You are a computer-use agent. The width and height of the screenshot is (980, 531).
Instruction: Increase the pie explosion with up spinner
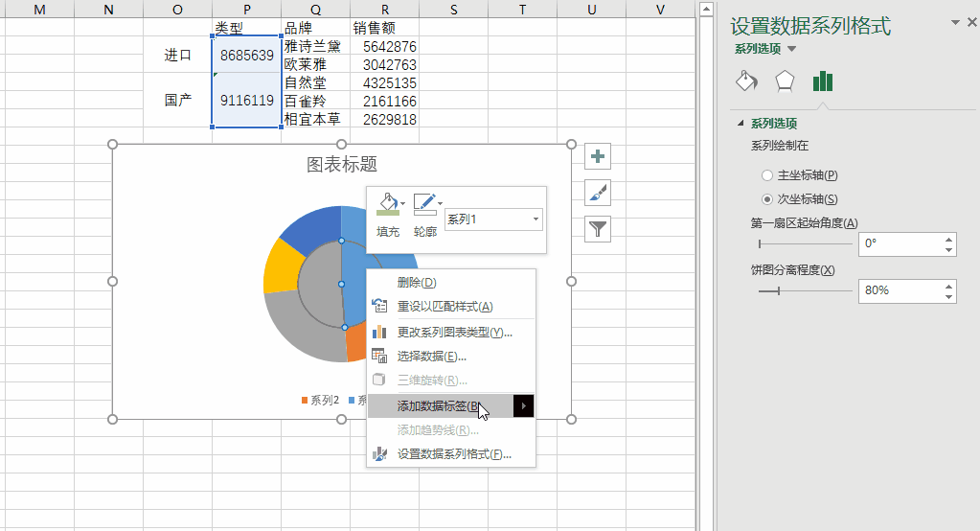click(x=948, y=286)
